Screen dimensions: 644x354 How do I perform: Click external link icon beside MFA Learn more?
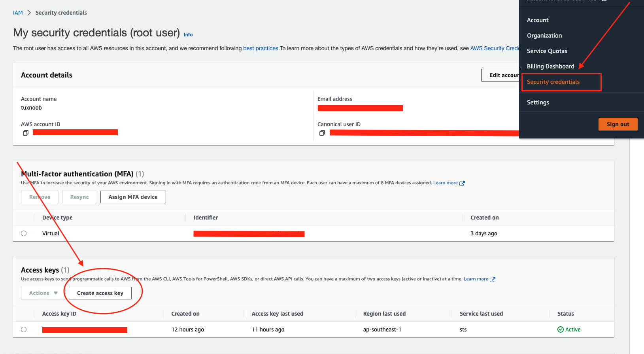[462, 183]
